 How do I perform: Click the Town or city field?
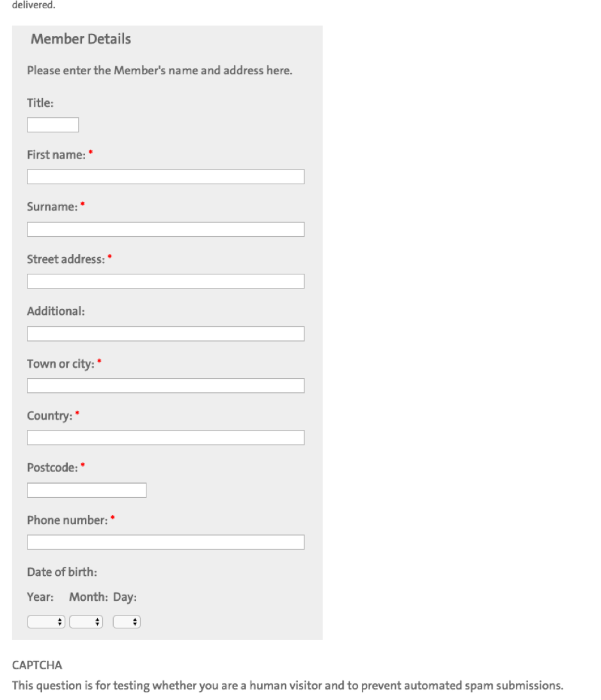click(166, 385)
